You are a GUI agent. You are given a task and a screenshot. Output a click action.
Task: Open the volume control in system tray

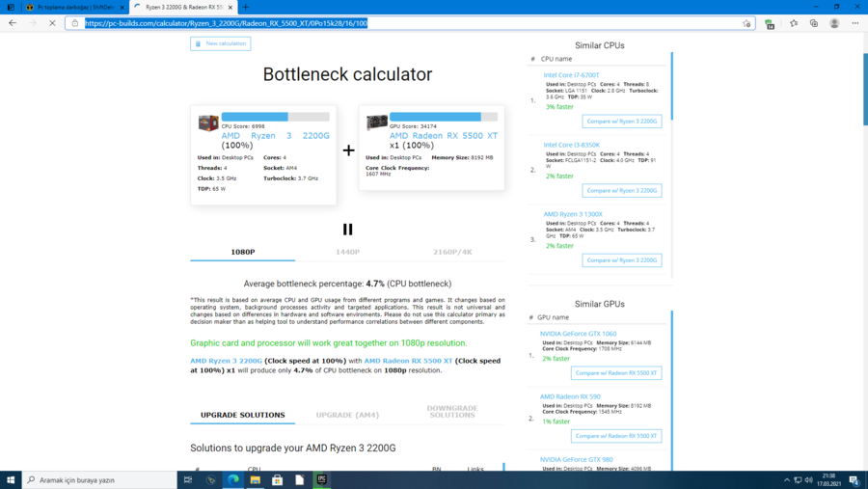point(809,480)
